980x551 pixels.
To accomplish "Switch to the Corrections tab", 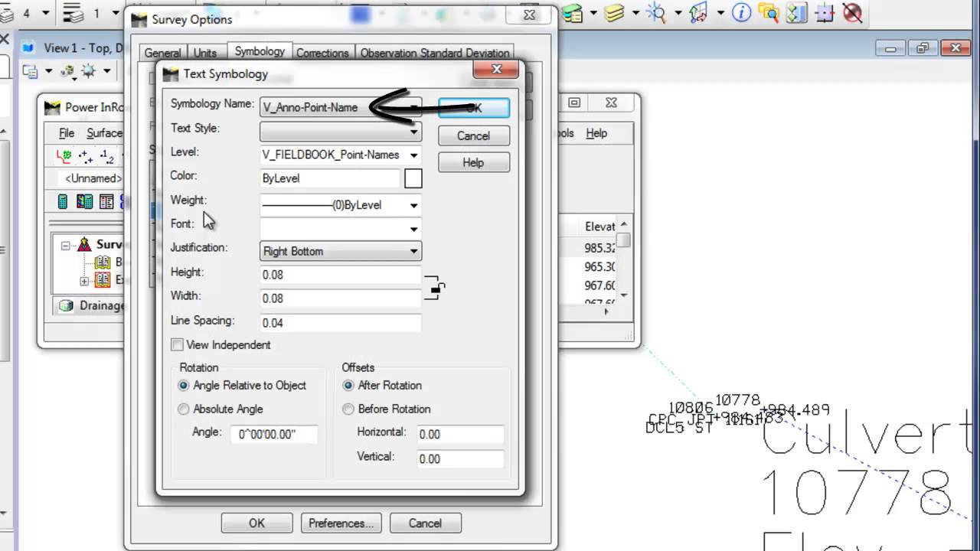I will coord(322,53).
